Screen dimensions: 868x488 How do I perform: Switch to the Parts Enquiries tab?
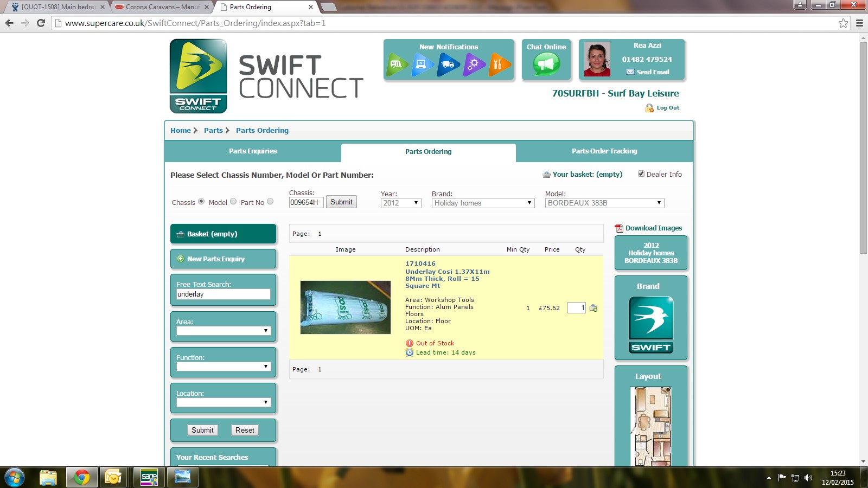tap(253, 151)
